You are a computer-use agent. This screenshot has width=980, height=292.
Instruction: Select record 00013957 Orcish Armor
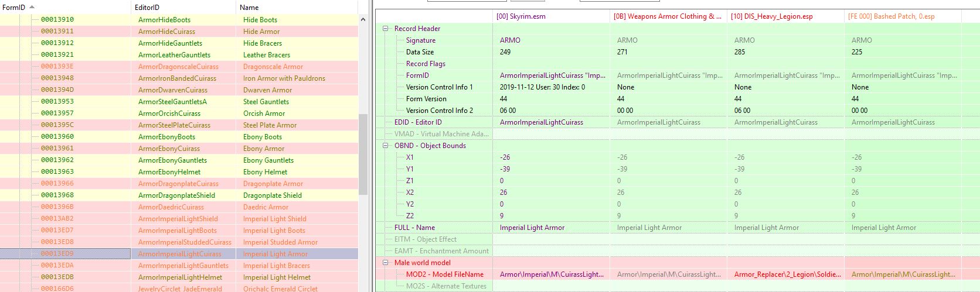click(179, 113)
